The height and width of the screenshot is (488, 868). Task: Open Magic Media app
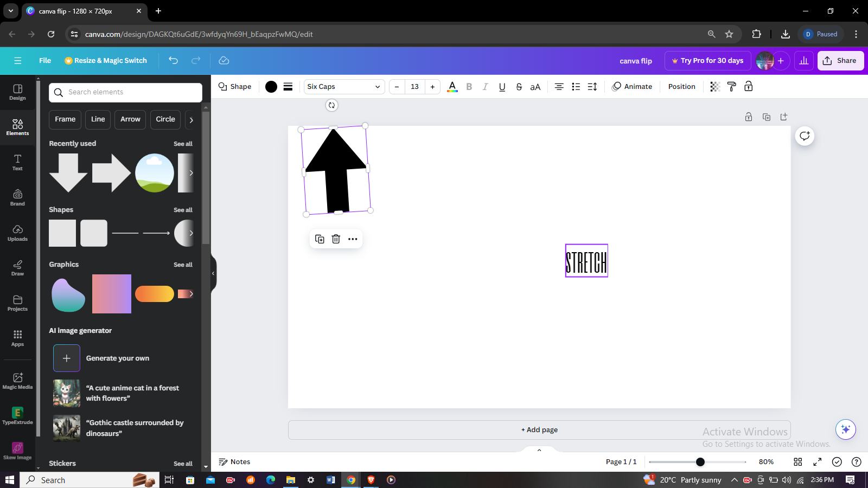(x=17, y=381)
